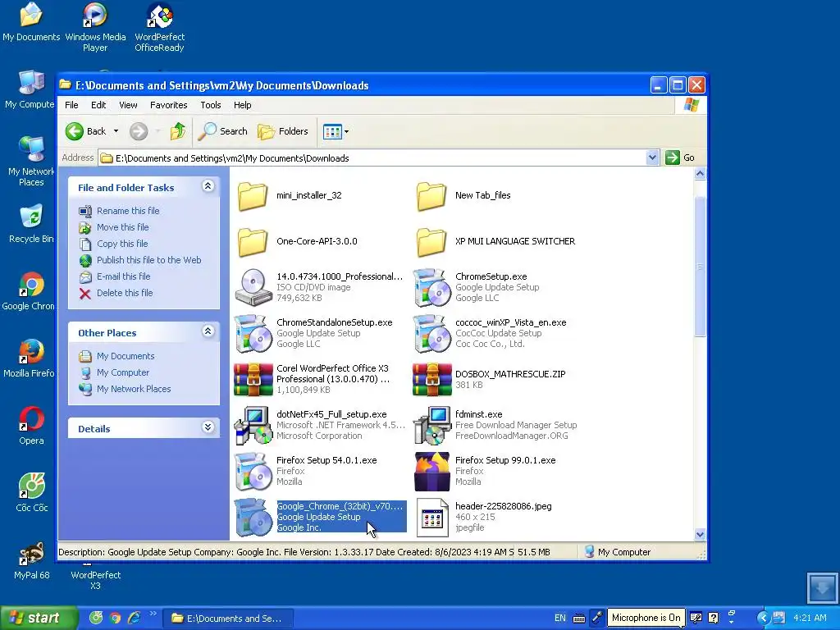Select the dotNetFx45_Full_setup.exe icon

(x=253, y=426)
